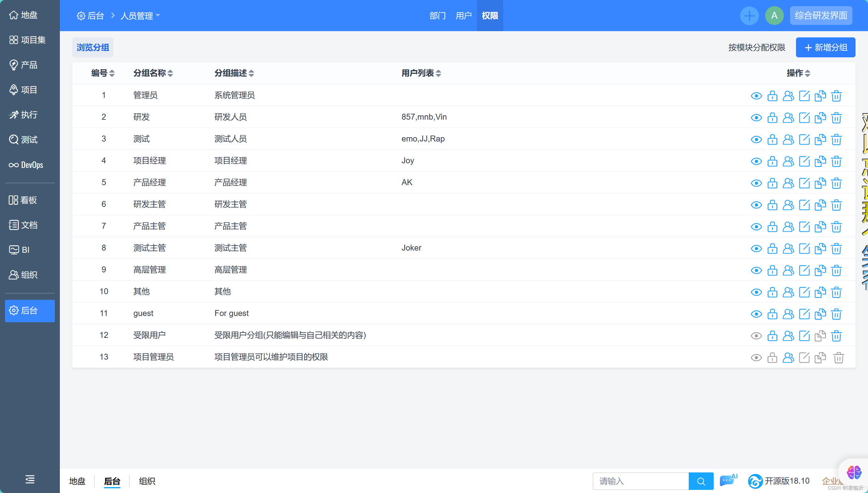
Task: Click the eye icon for row 1 管理员
Action: click(756, 95)
